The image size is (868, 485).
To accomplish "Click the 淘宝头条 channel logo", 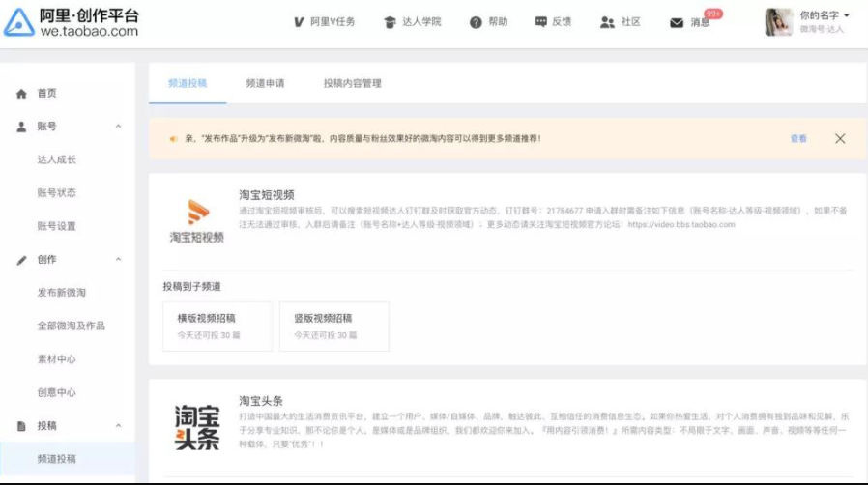I will tap(197, 427).
